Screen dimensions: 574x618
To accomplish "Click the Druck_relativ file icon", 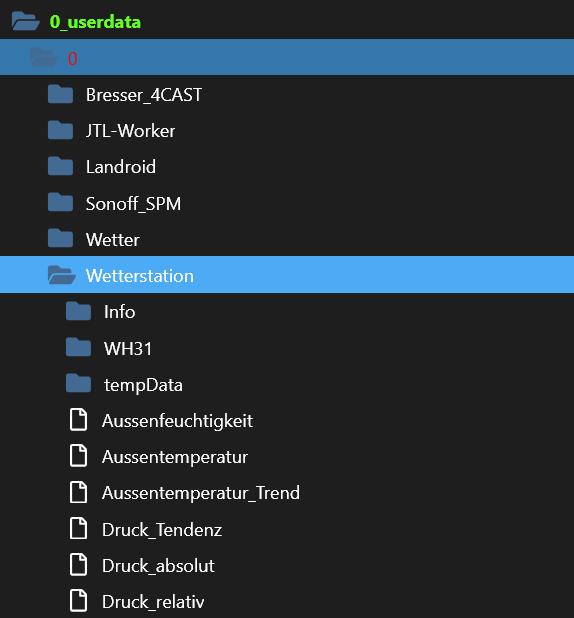I will (78, 601).
